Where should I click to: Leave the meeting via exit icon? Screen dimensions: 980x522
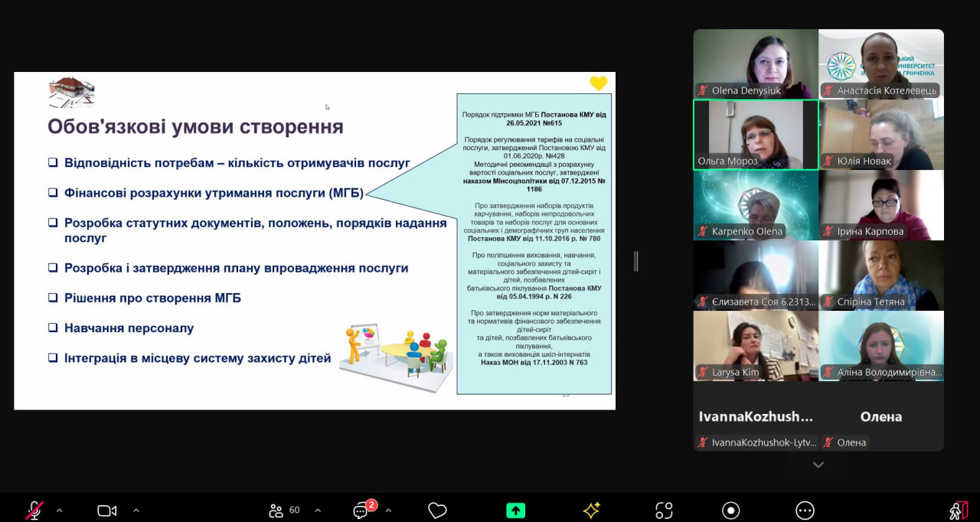[959, 511]
